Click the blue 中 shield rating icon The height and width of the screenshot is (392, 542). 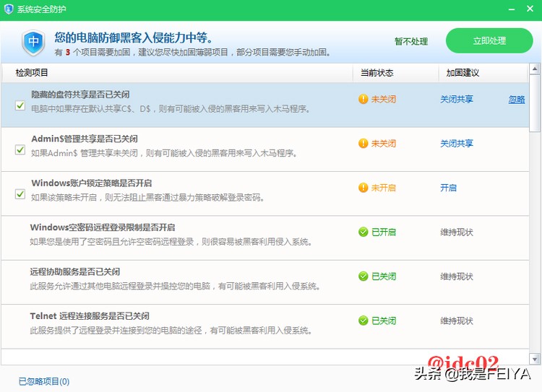pyautogui.click(x=33, y=43)
